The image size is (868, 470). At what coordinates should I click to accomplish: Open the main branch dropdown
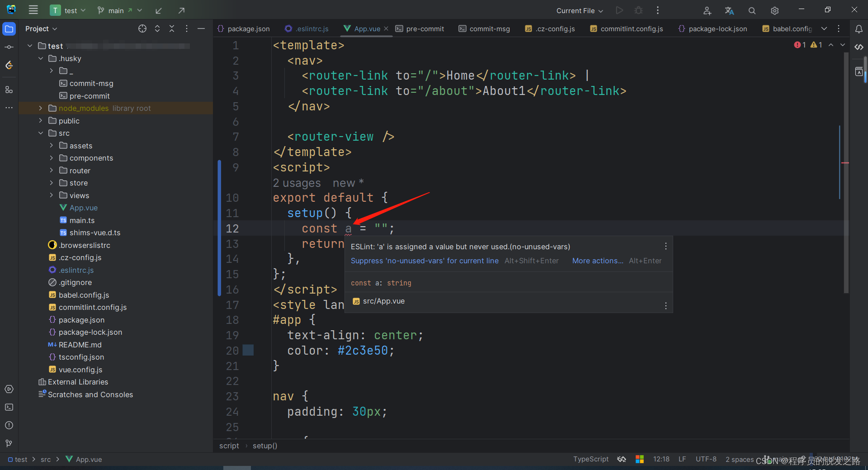(120, 10)
